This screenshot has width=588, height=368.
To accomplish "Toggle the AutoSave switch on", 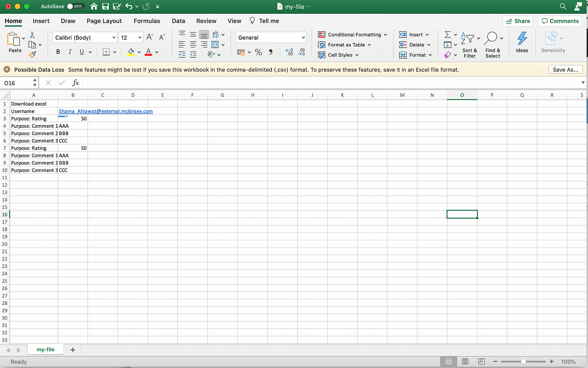I will [75, 6].
